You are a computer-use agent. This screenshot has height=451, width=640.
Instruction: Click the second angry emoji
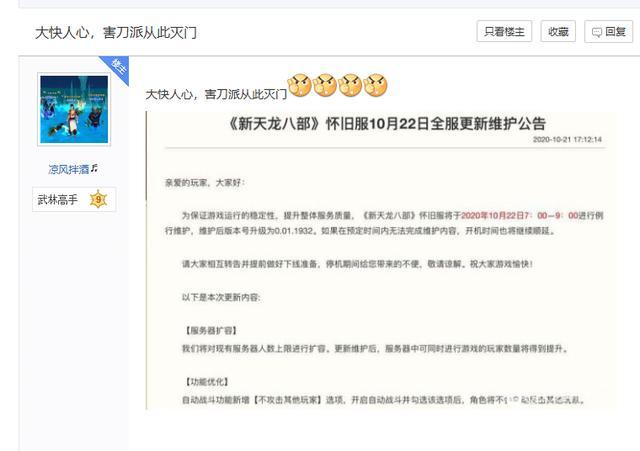tap(325, 85)
